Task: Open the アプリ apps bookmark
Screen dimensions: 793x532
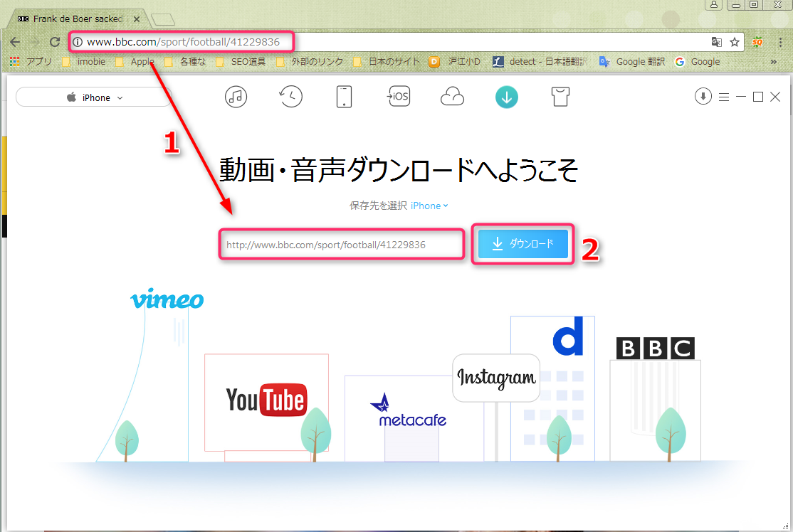Action: click(31, 62)
